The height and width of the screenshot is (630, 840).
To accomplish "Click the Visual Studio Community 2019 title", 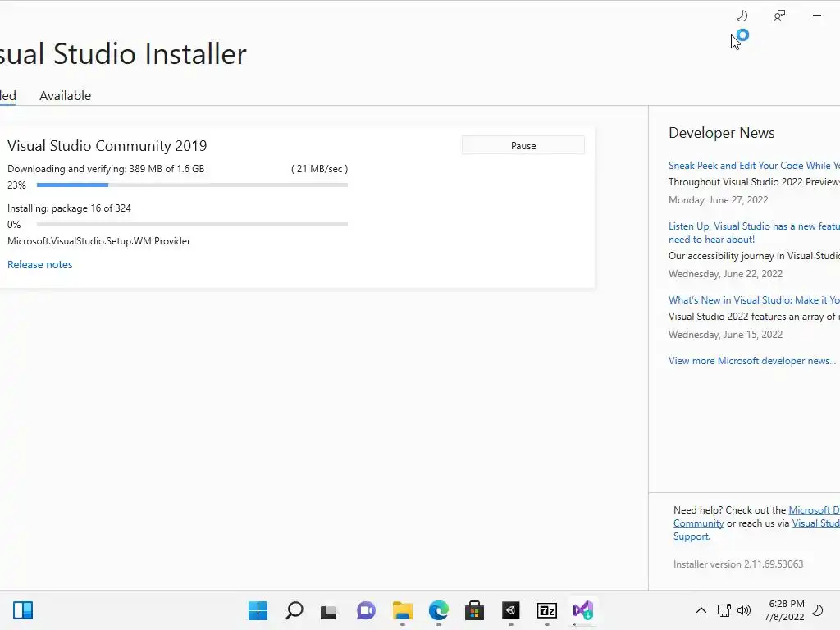I will (x=107, y=146).
